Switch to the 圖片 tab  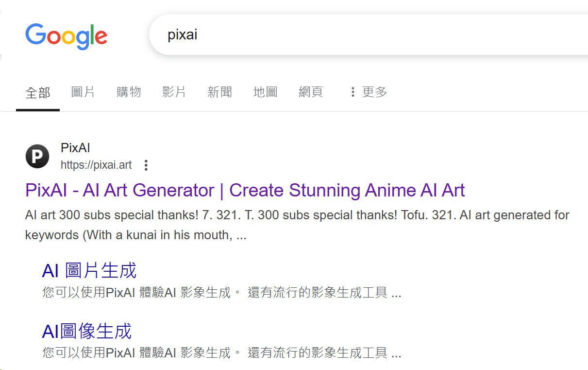click(83, 92)
